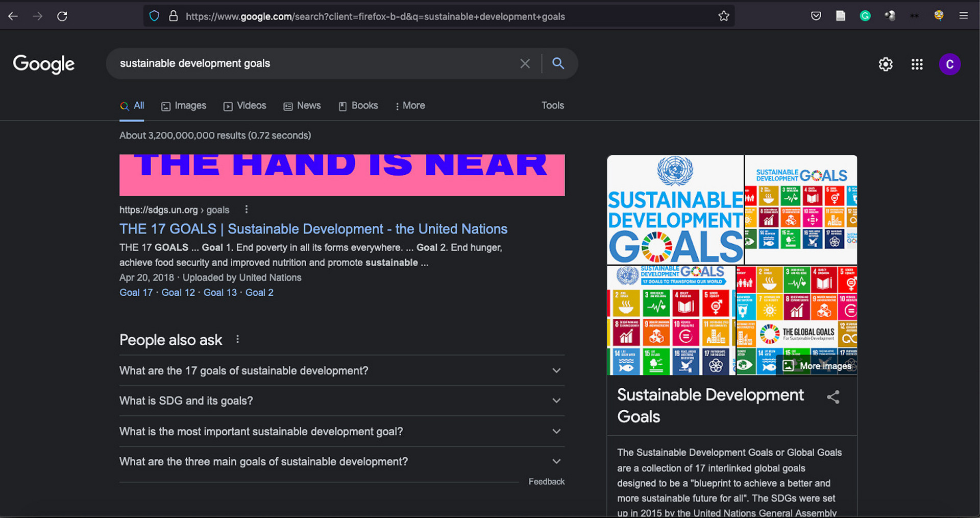The image size is (980, 518).
Task: Open The Global Goals grid image
Action: click(797, 320)
